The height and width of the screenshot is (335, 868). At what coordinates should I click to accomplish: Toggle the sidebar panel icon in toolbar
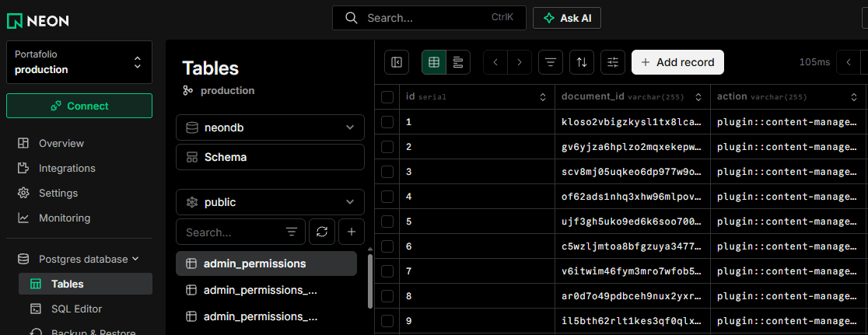[x=397, y=62]
